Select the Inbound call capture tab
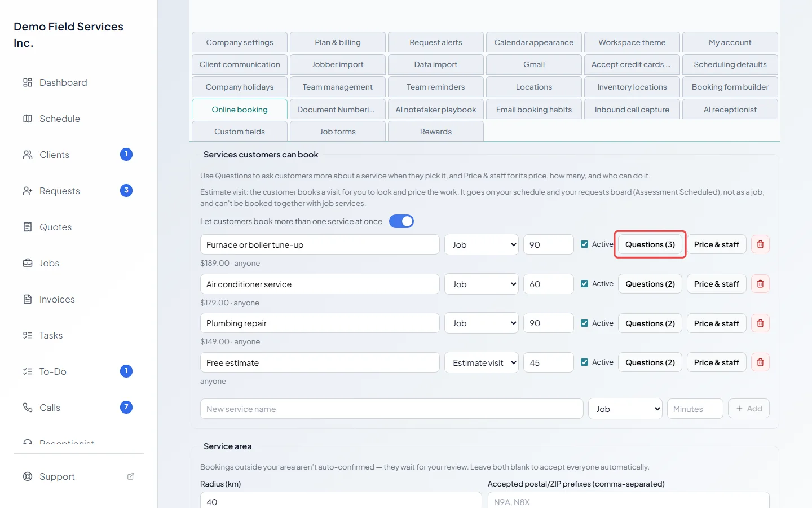This screenshot has width=812, height=508. [x=632, y=110]
